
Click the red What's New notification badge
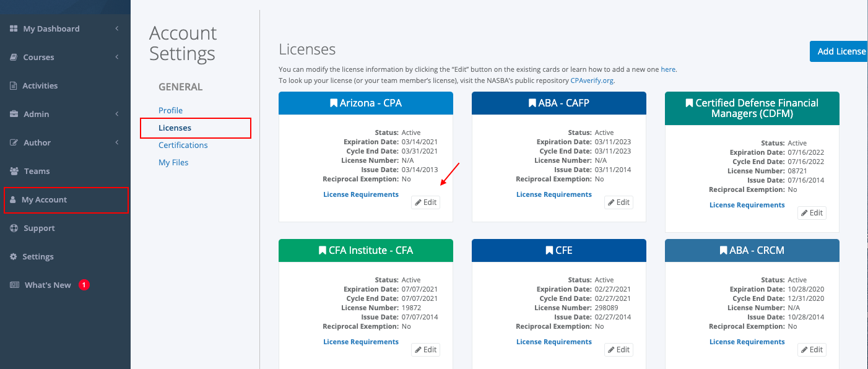[x=85, y=285]
